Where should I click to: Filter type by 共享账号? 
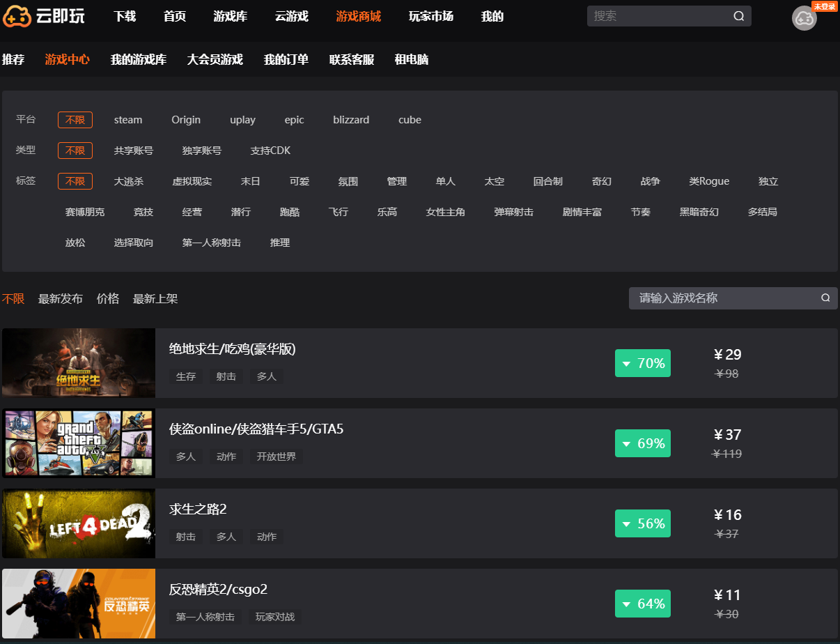pos(134,151)
